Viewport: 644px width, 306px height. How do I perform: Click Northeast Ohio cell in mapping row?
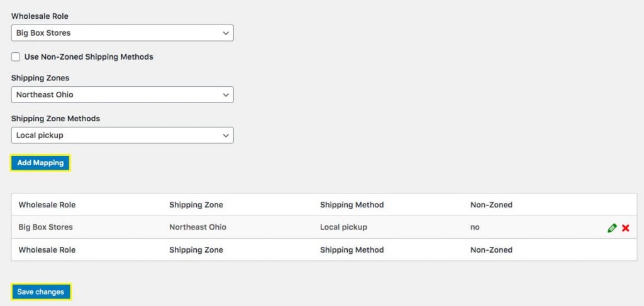197,227
